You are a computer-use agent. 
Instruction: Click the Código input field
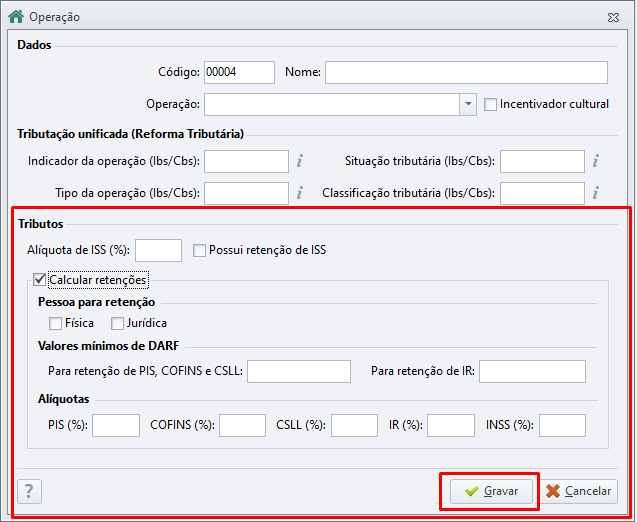[239, 72]
